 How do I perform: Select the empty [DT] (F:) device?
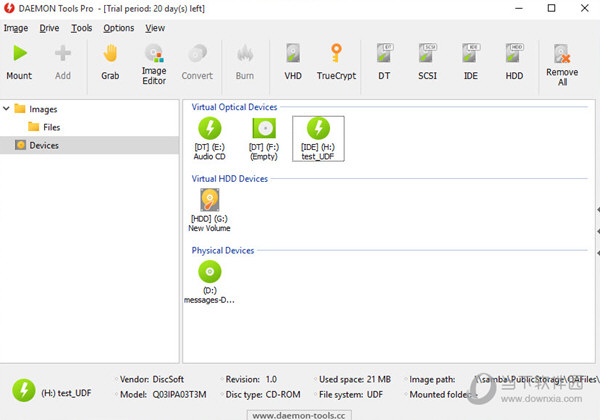pyautogui.click(x=264, y=139)
